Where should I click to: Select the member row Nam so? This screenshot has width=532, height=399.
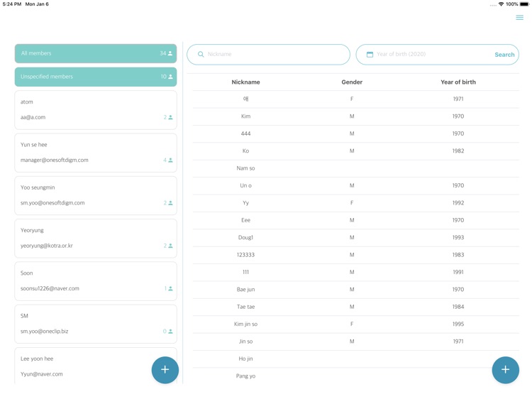(356, 168)
